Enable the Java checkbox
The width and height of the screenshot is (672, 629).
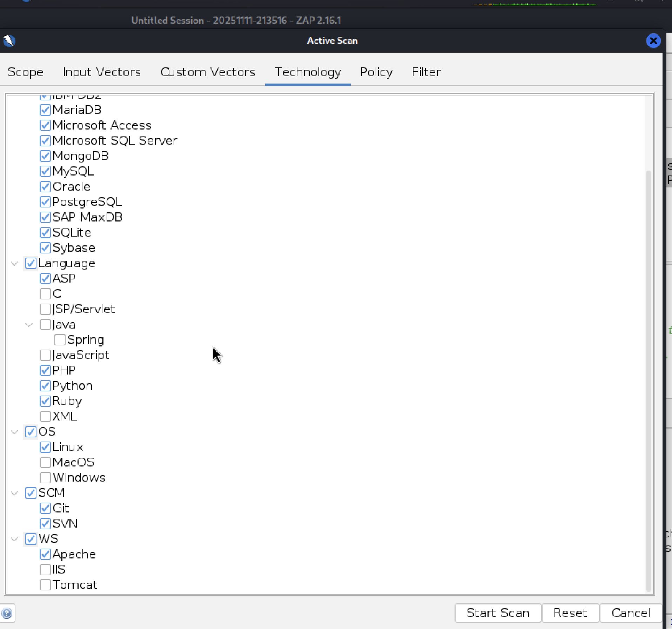(45, 325)
